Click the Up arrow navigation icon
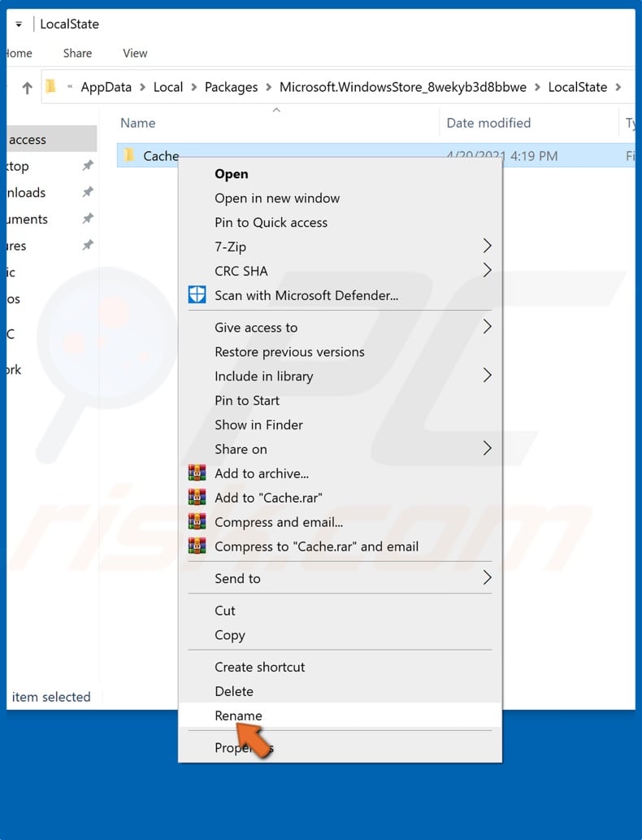The image size is (642, 840). [27, 87]
